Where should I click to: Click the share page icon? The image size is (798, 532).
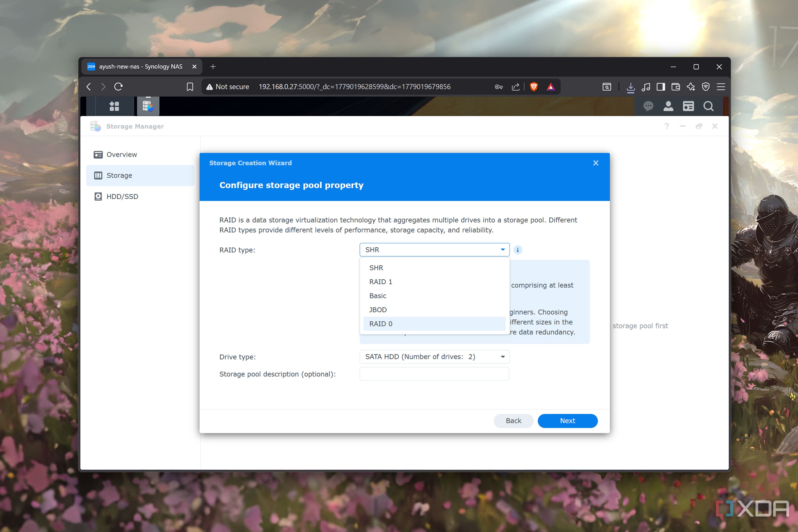pos(516,87)
